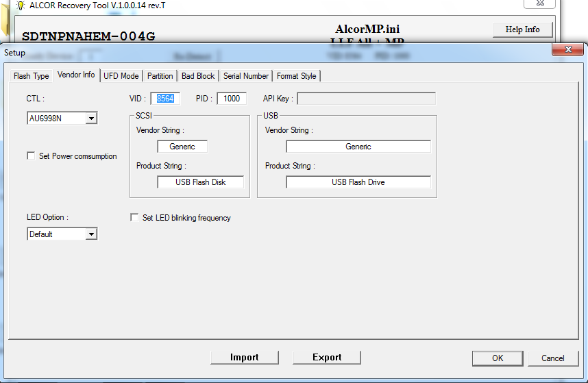Open the Format Style tab
588x383 pixels.
[296, 75]
